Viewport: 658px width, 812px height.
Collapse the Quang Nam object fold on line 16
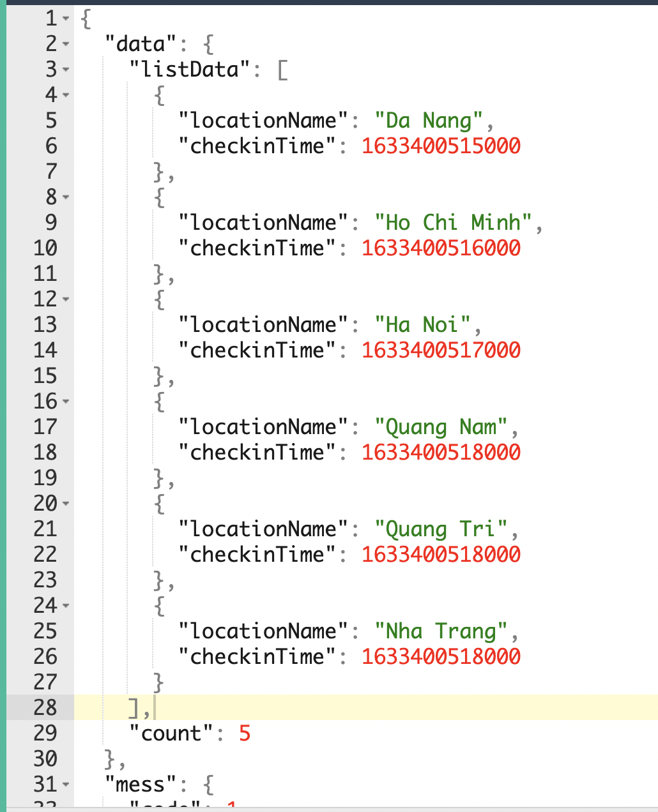tap(66, 402)
